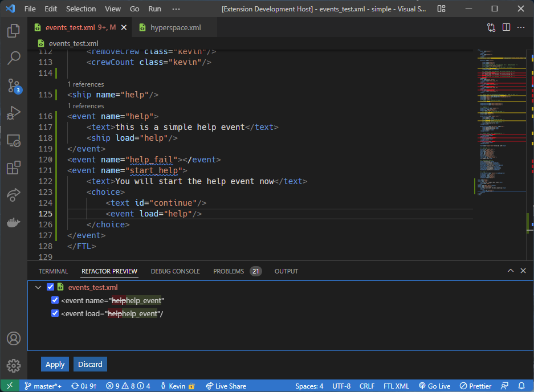The height and width of the screenshot is (392, 534).
Task: Open the Explorer view in activity bar
Action: click(14, 31)
